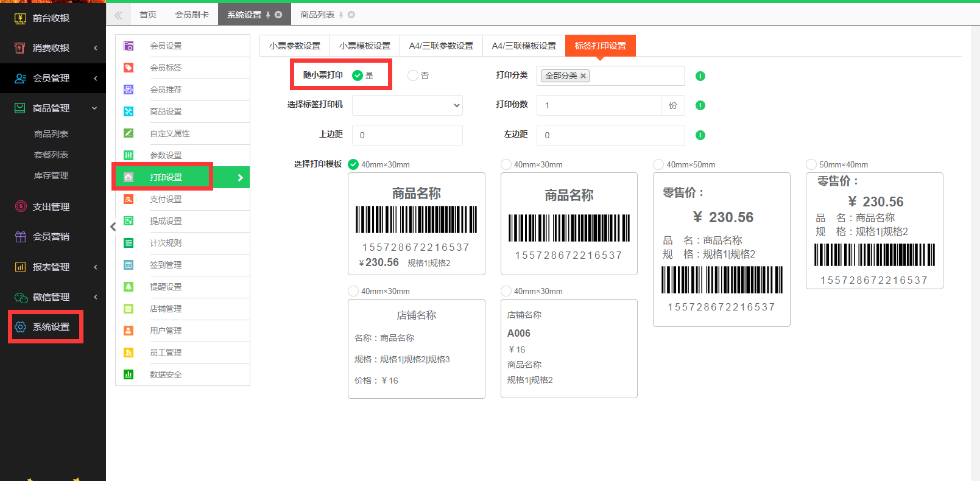Open the 选择标签打印机 dropdown
Image resolution: width=980 pixels, height=481 pixels.
(407, 105)
